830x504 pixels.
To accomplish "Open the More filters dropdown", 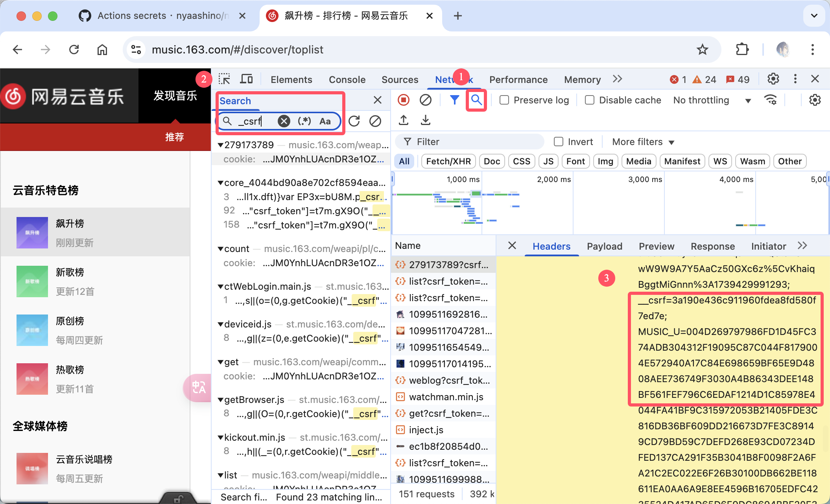I will (x=644, y=142).
